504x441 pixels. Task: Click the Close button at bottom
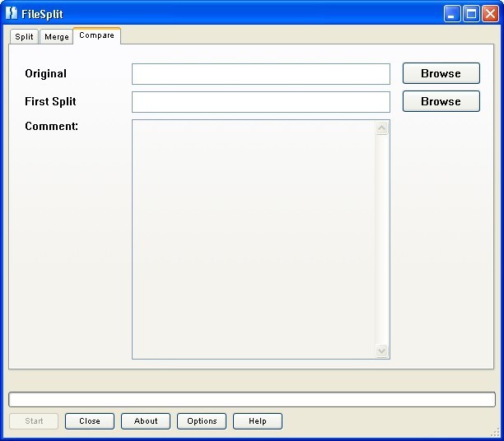pyautogui.click(x=90, y=421)
